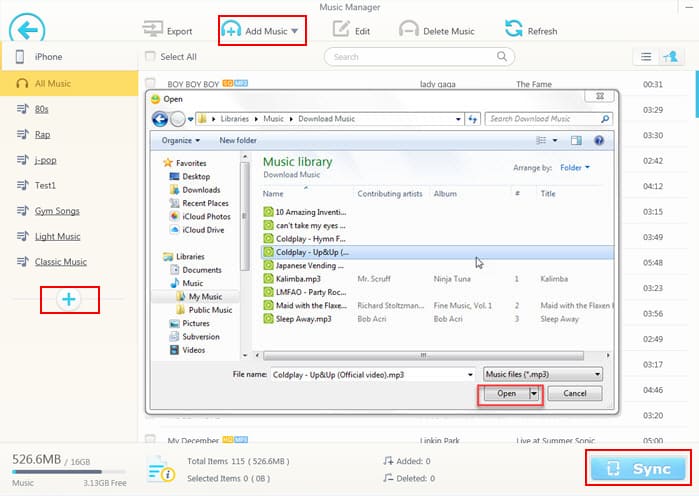Image resolution: width=699 pixels, height=496 pixels.
Task: Click the Edit pencil icon
Action: pyautogui.click(x=341, y=29)
